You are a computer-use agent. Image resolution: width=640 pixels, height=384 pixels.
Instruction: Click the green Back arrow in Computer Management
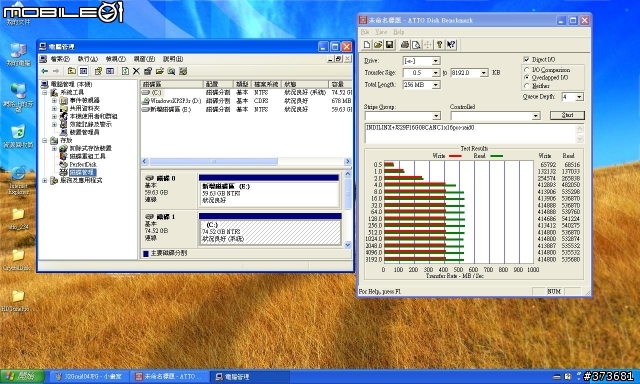(44, 71)
